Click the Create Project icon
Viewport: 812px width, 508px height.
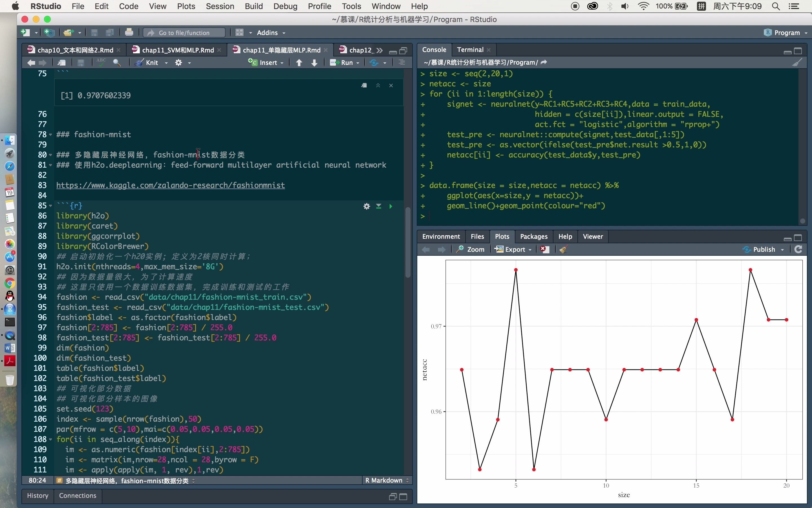[x=49, y=32]
